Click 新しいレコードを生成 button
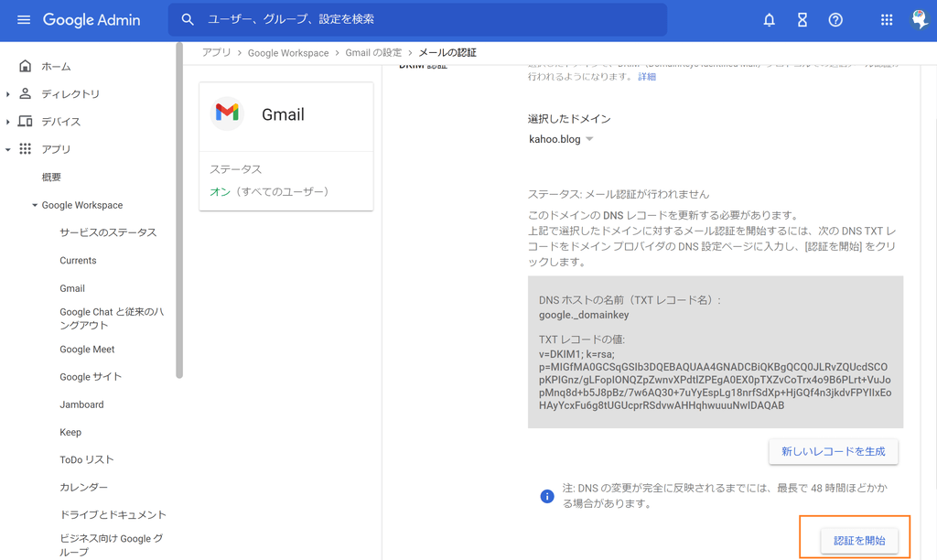937x560 pixels. point(833,451)
